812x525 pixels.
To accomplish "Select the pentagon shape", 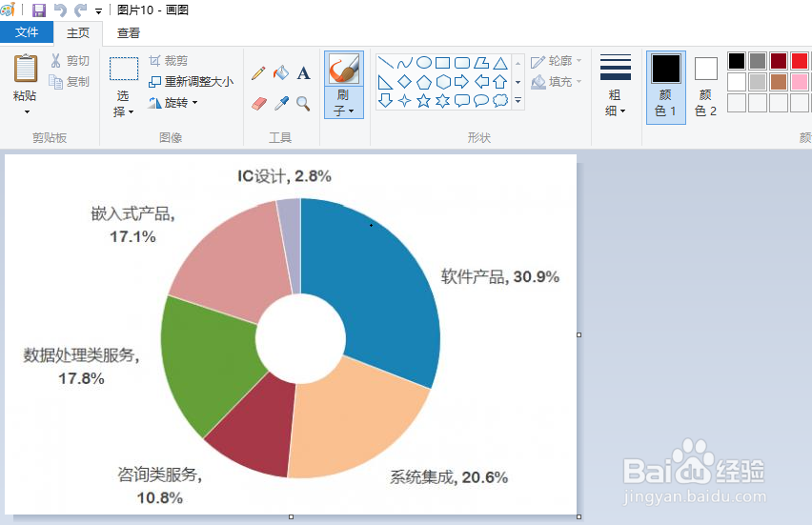I will click(423, 82).
